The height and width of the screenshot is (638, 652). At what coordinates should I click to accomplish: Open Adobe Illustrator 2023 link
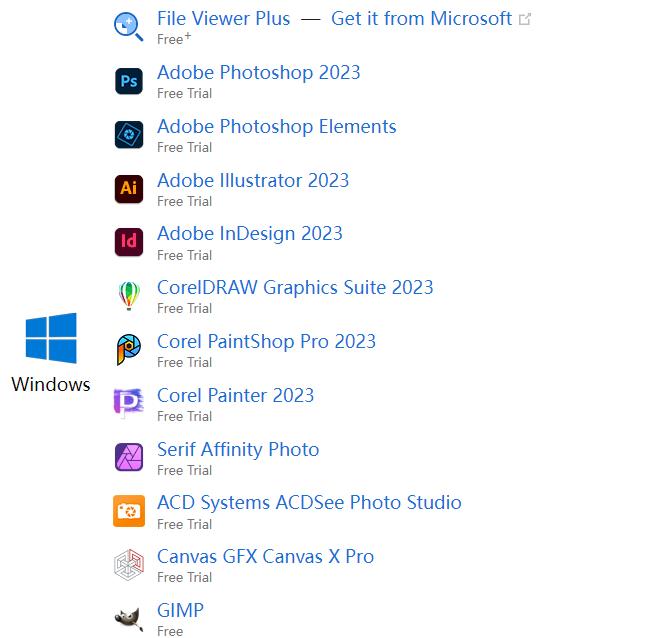pos(253,181)
